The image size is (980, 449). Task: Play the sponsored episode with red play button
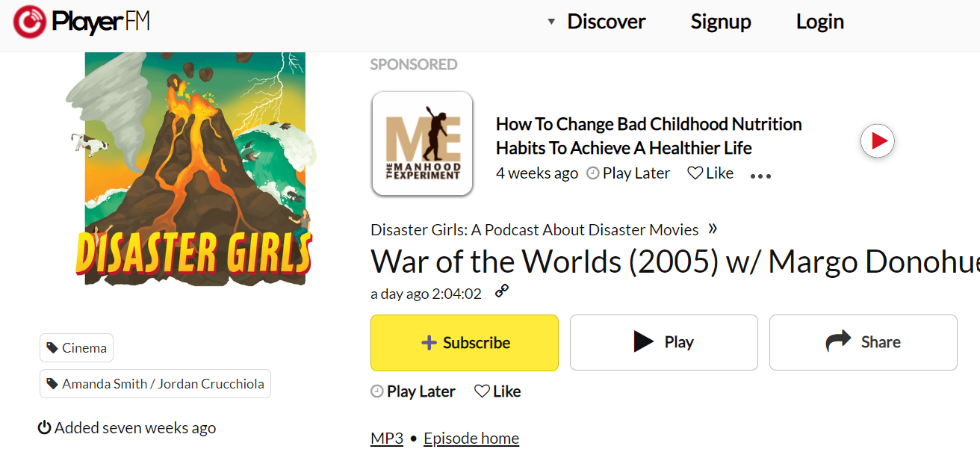tap(878, 140)
